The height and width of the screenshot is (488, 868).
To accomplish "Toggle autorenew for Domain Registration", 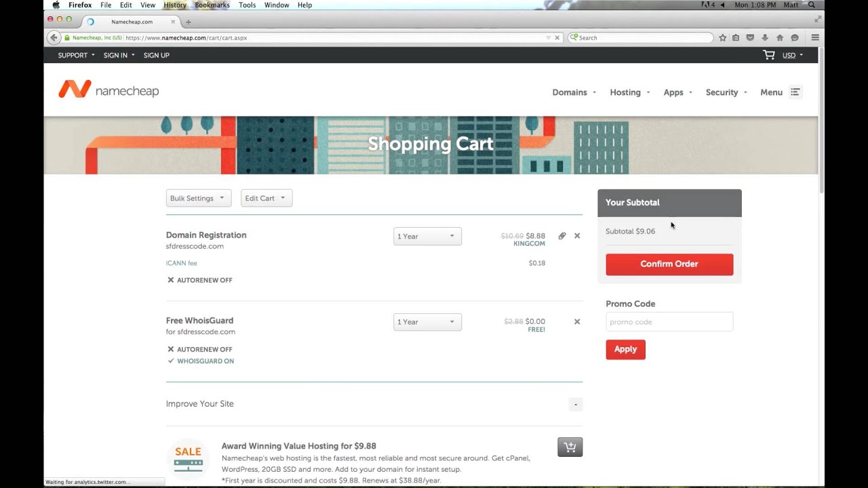I will 199,280.
